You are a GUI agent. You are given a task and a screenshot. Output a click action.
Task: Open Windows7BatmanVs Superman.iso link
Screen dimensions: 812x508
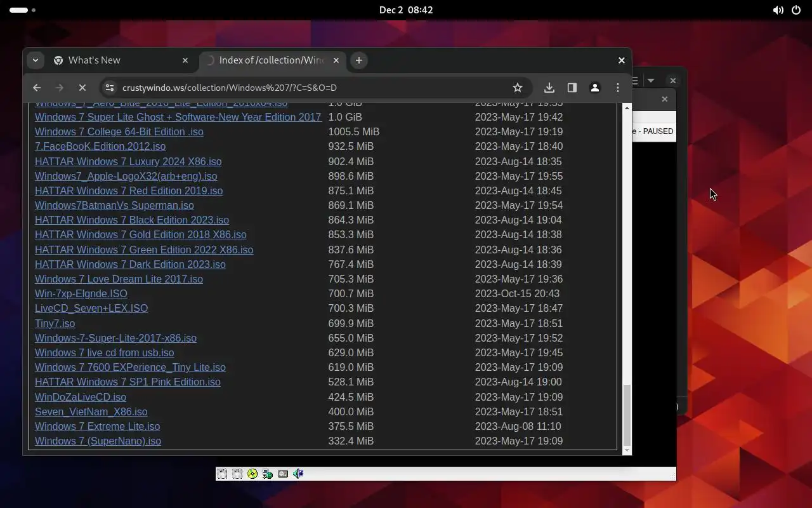click(x=114, y=205)
